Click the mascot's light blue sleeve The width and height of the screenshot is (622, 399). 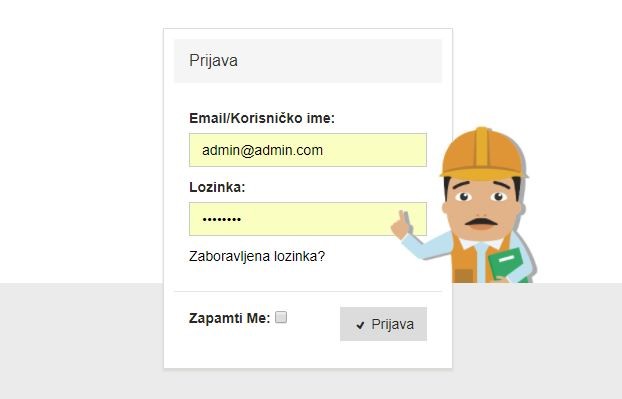coord(426,246)
